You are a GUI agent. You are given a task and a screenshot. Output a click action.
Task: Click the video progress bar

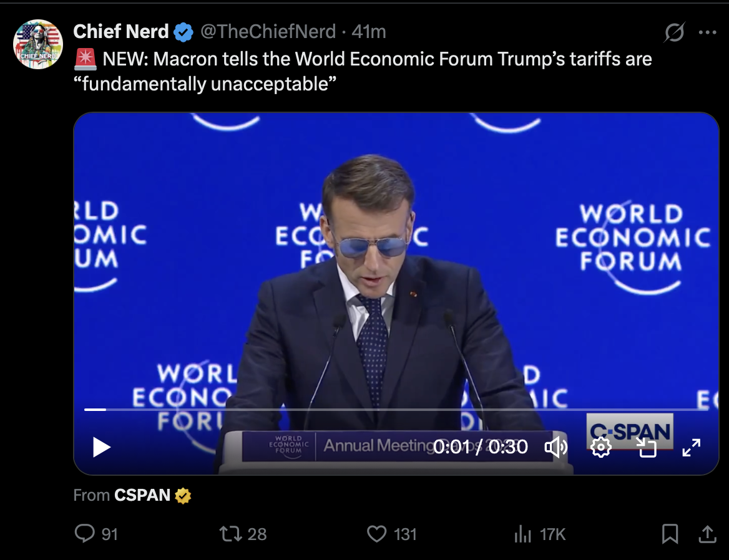click(x=396, y=410)
